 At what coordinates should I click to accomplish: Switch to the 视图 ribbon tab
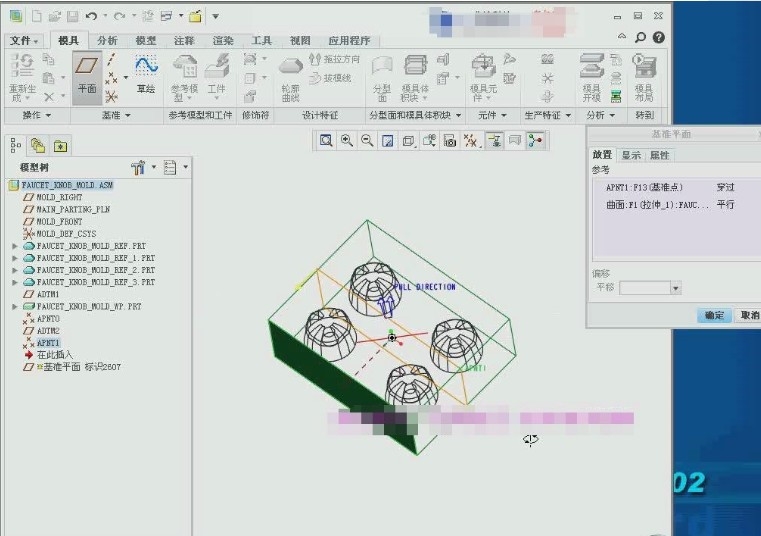[x=300, y=40]
